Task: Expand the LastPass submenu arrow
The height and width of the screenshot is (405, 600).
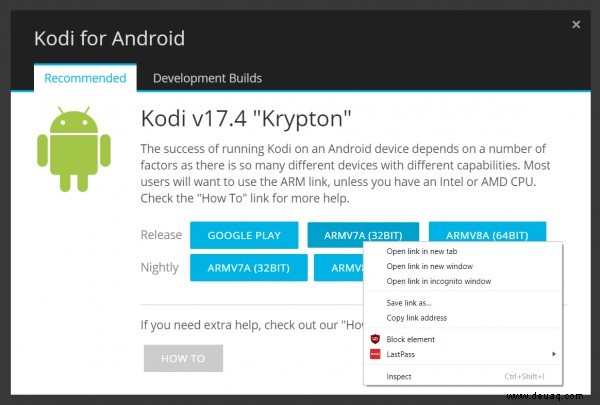Action: pos(554,354)
